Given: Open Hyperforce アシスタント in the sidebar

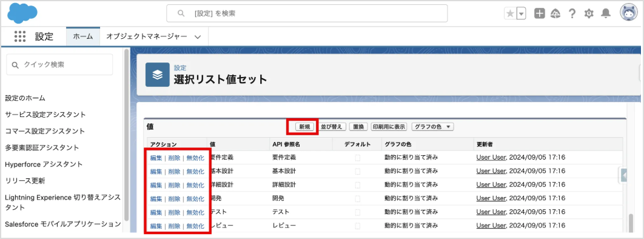Looking at the screenshot, I should click(44, 164).
